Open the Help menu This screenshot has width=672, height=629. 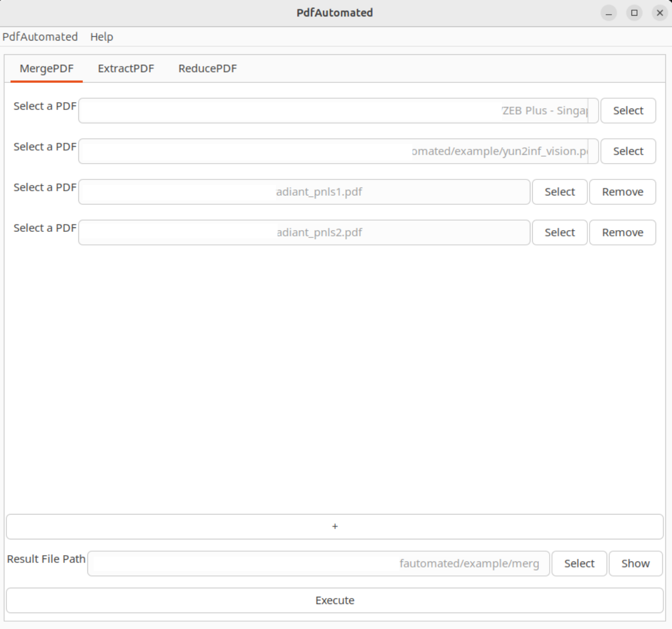tap(102, 37)
